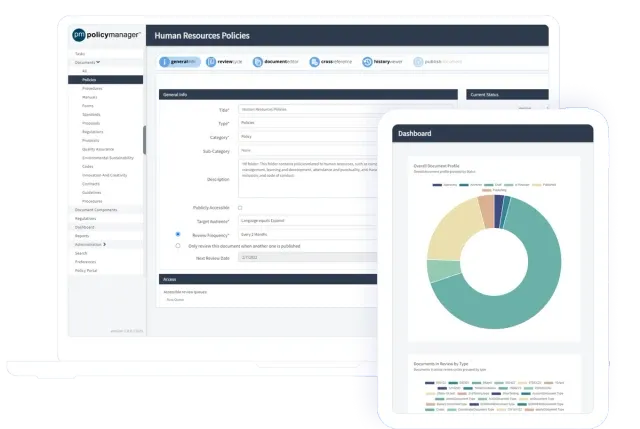Click the cross reference tab icon
The image size is (640, 429).
click(314, 62)
